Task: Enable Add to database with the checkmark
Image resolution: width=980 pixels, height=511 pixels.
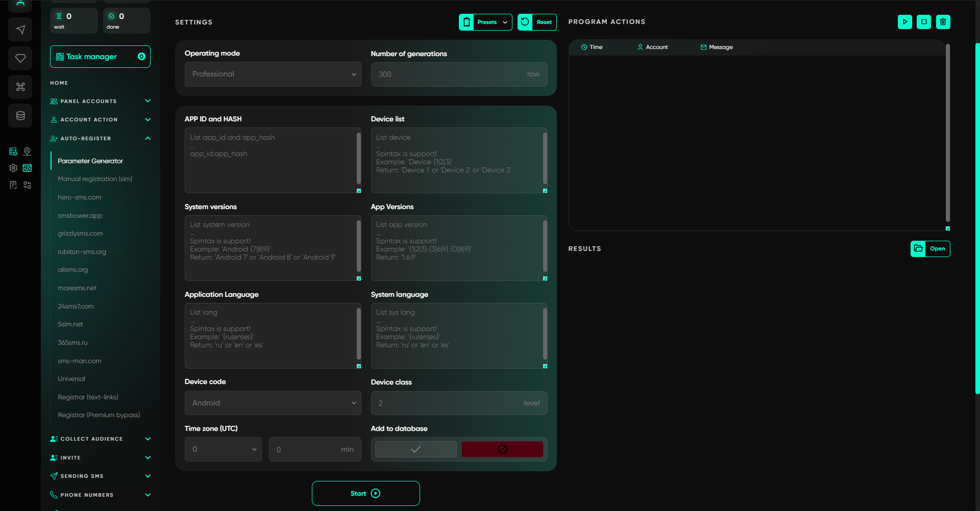Action: coord(415,449)
